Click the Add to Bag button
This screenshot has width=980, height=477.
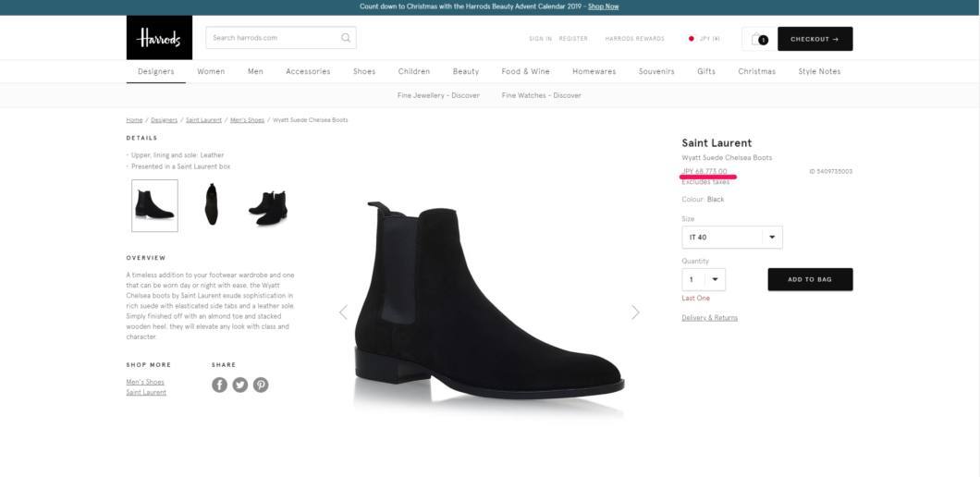(810, 279)
